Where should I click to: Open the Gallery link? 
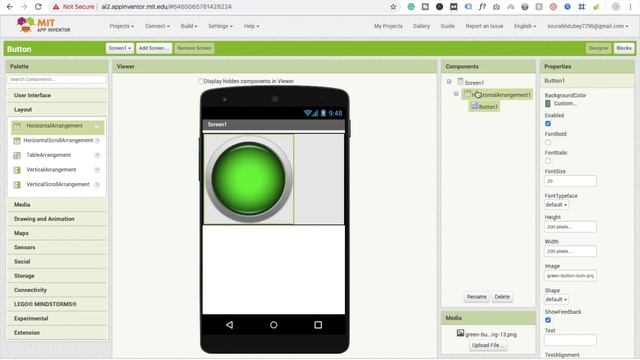(421, 26)
